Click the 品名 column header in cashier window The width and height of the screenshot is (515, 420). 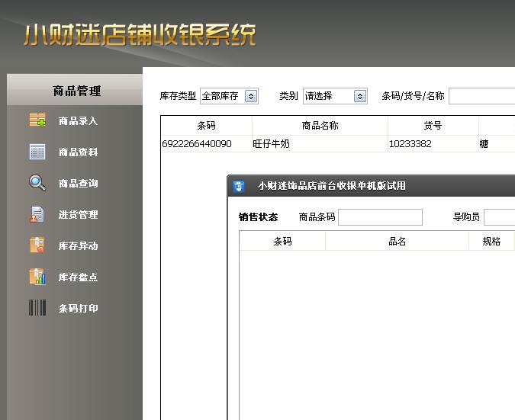pyautogui.click(x=397, y=242)
